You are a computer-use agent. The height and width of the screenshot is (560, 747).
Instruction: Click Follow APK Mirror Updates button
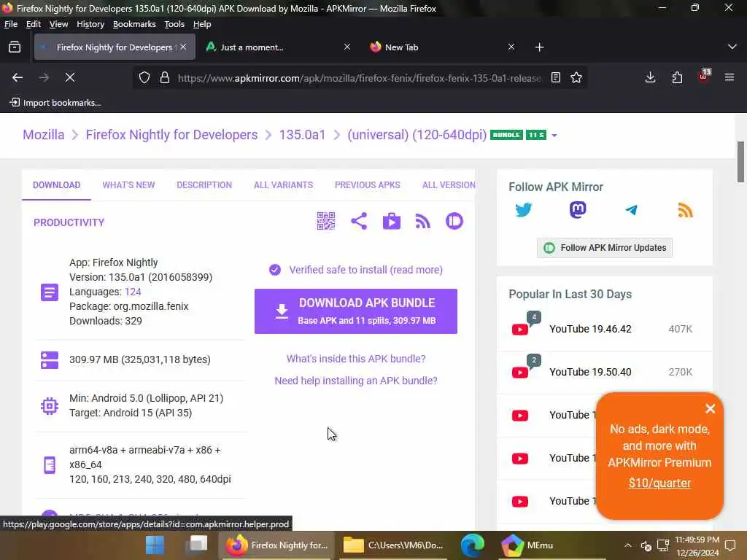click(x=605, y=248)
